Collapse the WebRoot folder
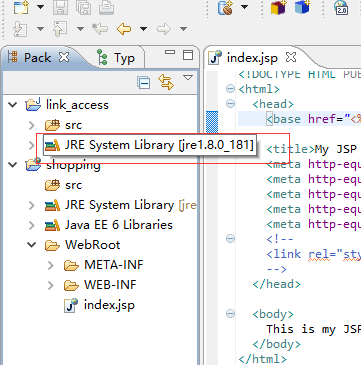 tap(32, 245)
